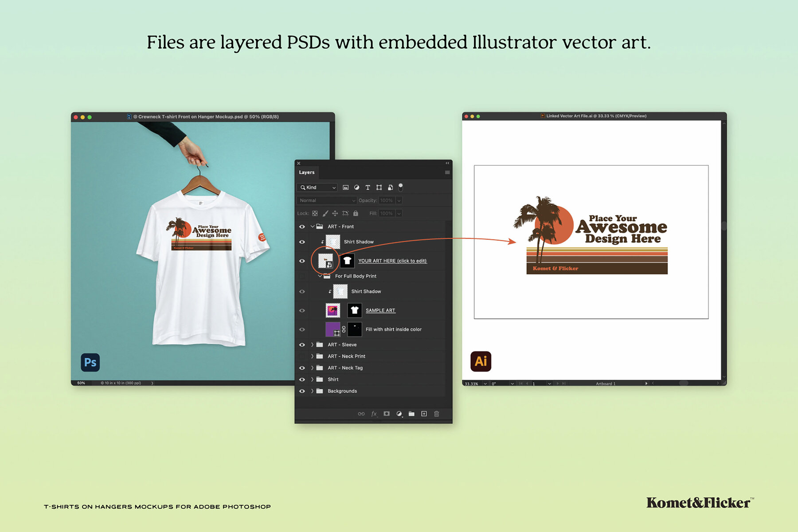
Task: Open the Layers panel hamburger menu
Action: pos(447,172)
